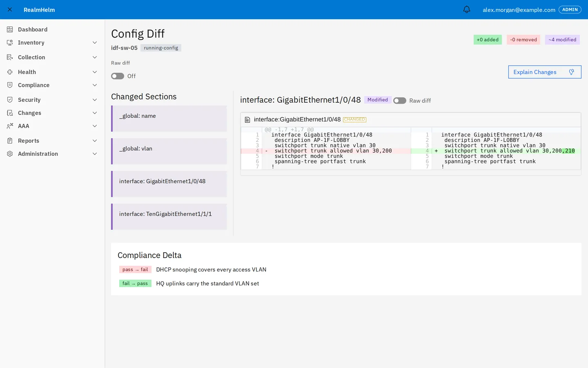Expand the AAA menu chevron
Screen dimensions: 588x368
(95, 126)
